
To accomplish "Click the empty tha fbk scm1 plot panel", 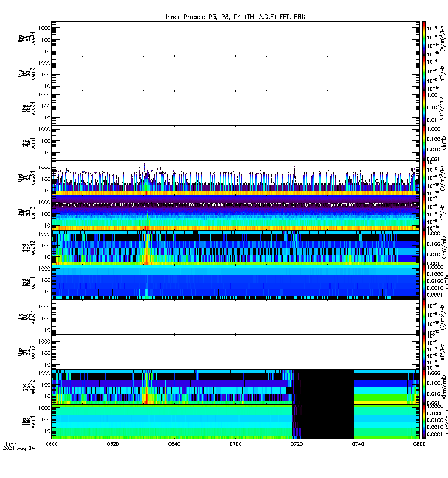I will click(235, 143).
